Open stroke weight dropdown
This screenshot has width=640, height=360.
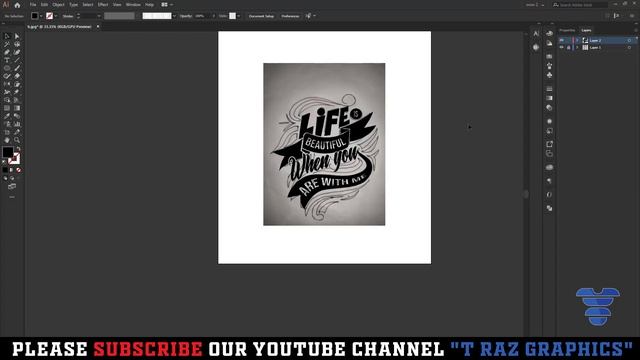point(99,16)
